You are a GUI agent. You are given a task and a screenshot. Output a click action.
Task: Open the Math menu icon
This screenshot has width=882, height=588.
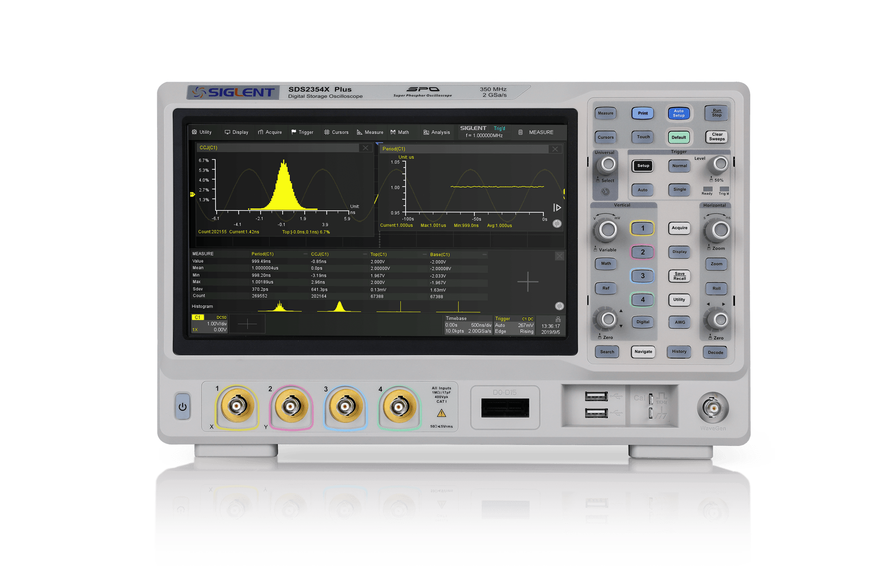pos(393,131)
